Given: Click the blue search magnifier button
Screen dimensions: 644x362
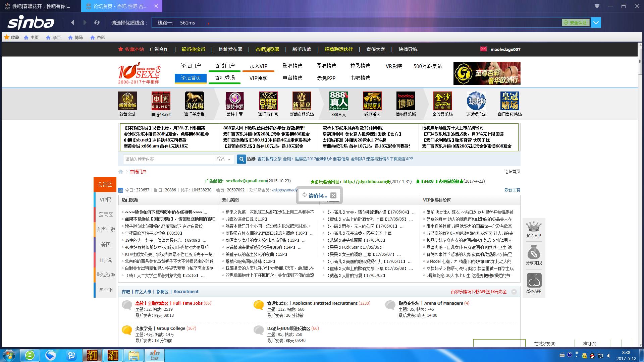Looking at the screenshot, I should [x=241, y=159].
